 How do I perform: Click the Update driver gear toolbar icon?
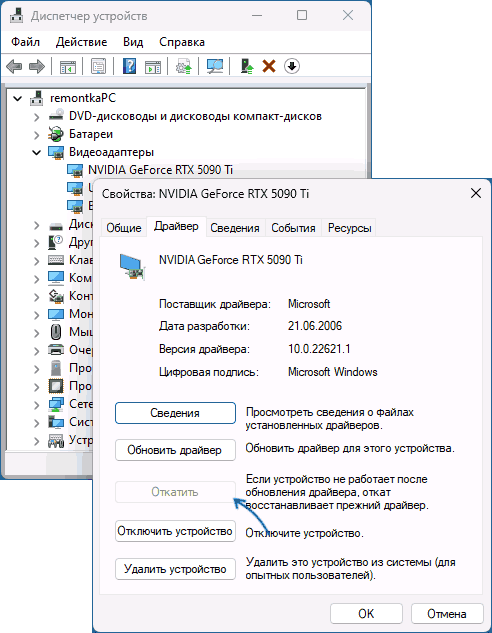tap(184, 66)
